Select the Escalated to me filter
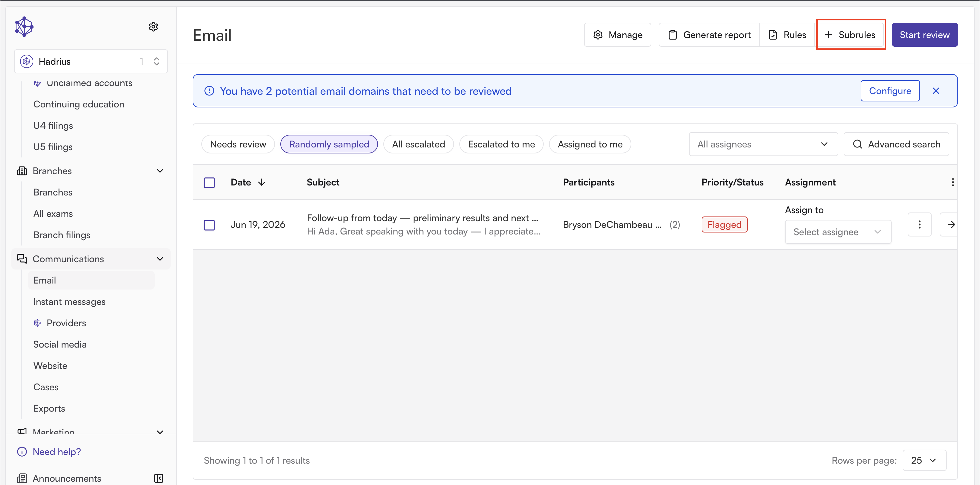980x485 pixels. (501, 144)
